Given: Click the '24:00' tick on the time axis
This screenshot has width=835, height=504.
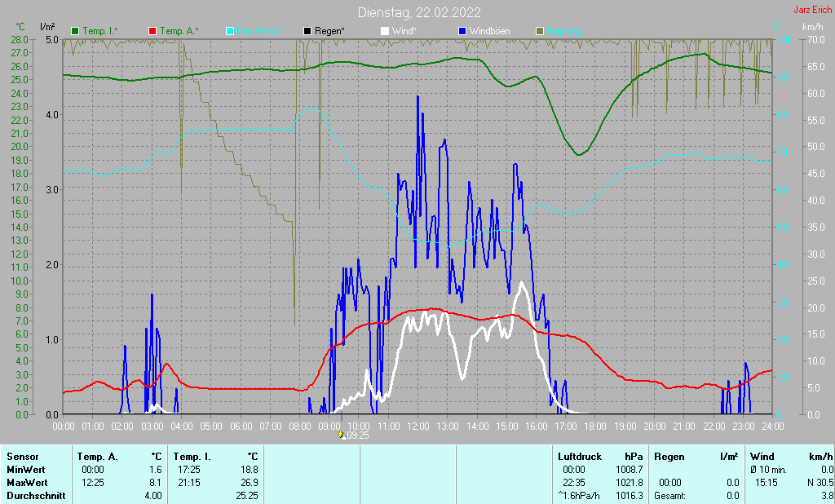Looking at the screenshot, I should (773, 427).
